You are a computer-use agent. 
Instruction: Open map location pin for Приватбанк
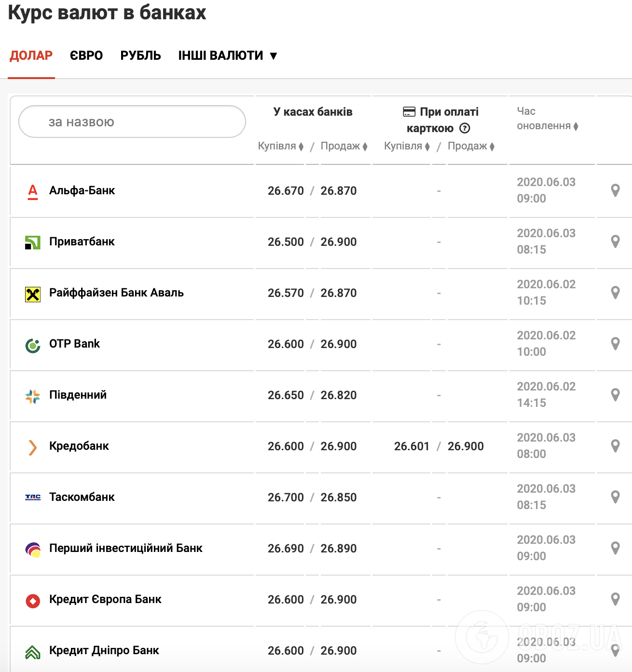pyautogui.click(x=615, y=242)
